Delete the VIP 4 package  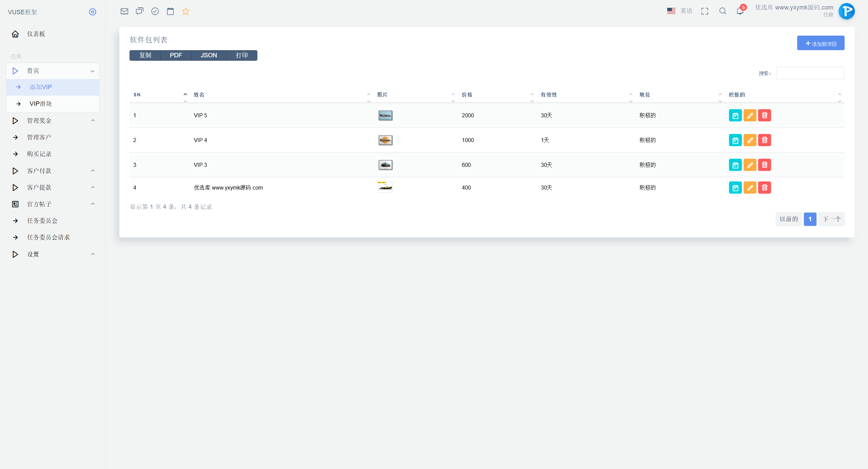764,140
